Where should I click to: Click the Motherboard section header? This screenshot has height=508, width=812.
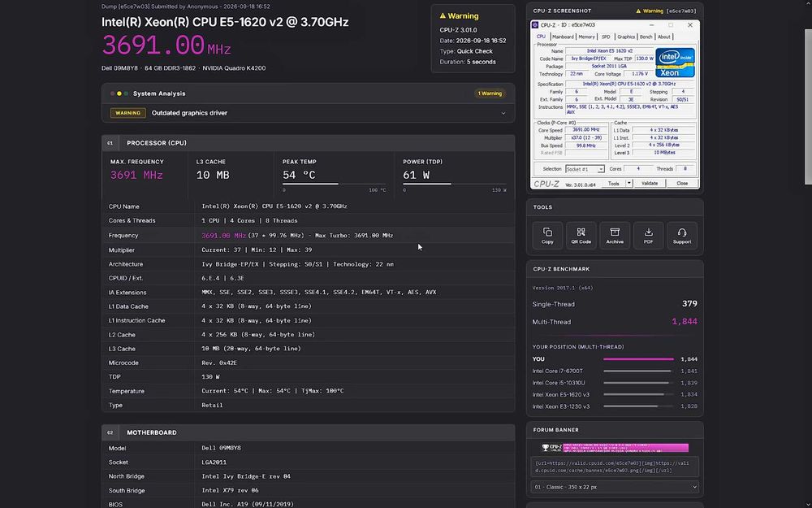(x=308, y=432)
